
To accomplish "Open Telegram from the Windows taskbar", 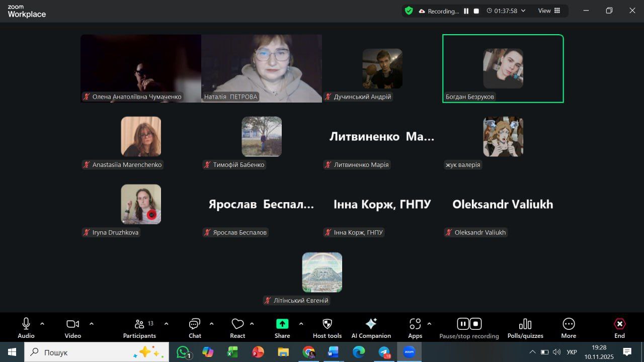I will (384, 352).
